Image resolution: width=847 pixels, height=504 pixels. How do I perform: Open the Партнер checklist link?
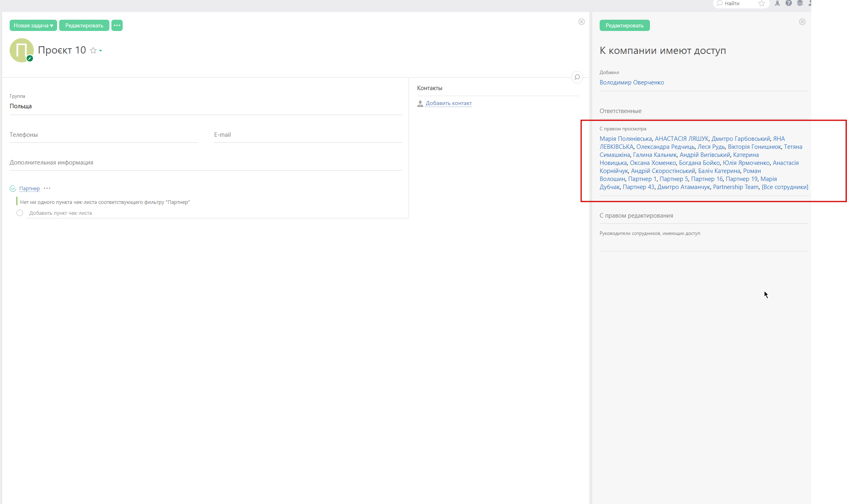point(29,189)
